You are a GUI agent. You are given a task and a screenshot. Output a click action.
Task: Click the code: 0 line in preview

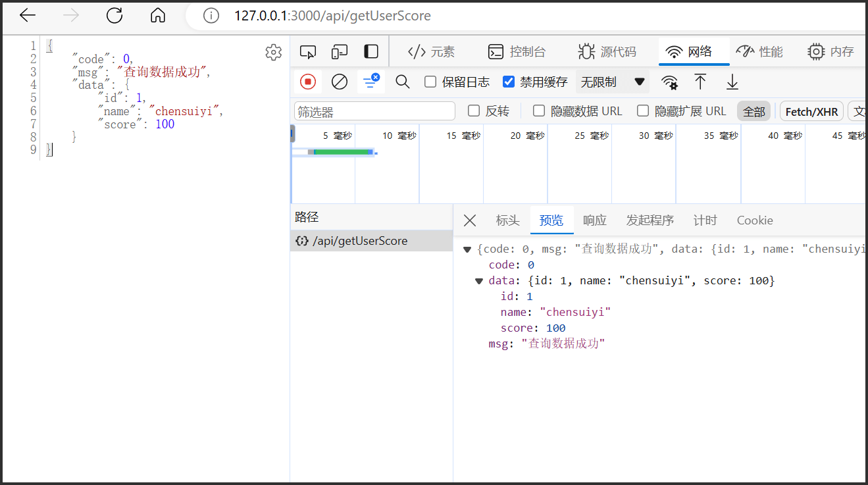[511, 265]
